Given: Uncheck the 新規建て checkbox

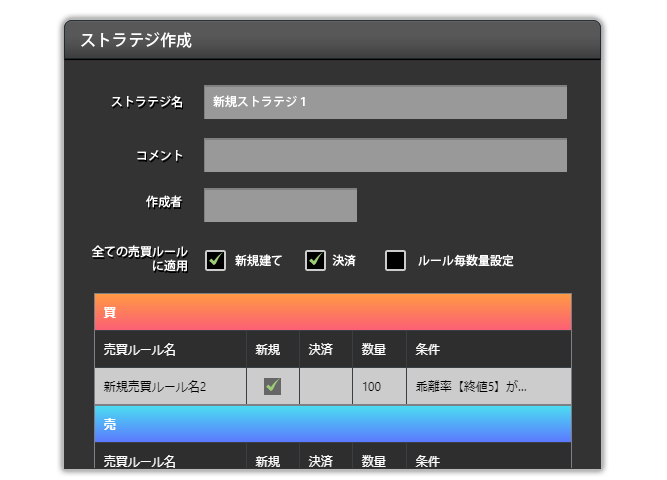Looking at the screenshot, I should pyautogui.click(x=215, y=261).
